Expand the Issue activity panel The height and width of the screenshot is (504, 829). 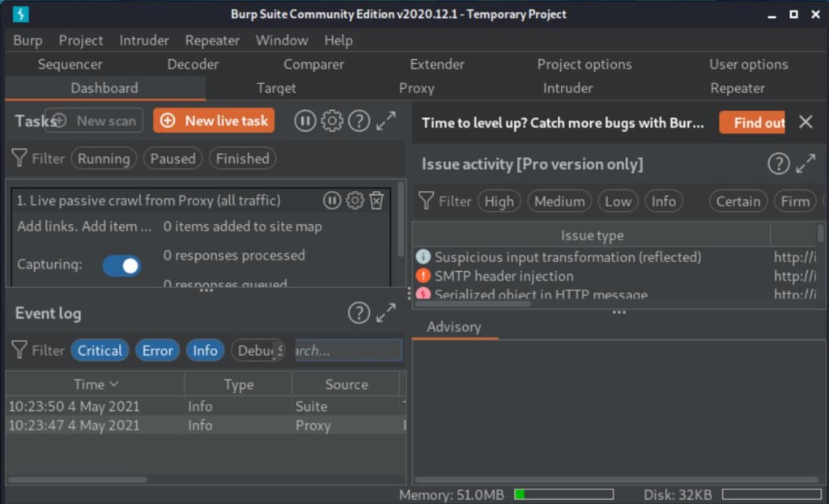806,163
